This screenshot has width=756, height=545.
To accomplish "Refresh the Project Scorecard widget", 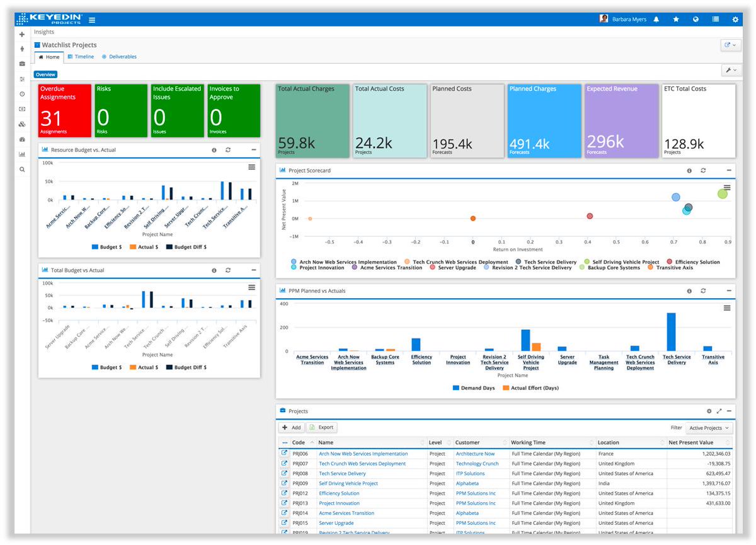I will [x=703, y=170].
